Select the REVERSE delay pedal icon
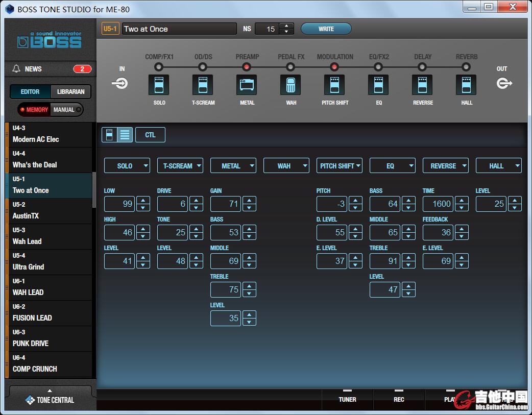This screenshot has width=532, height=415. 422,85
